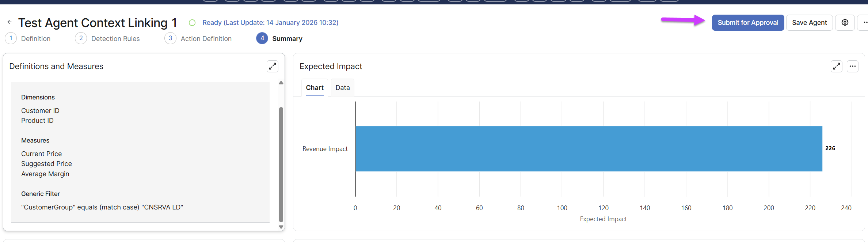Click the Test Agent Context Linking 1 title
This screenshot has width=868, height=242.
tap(98, 23)
